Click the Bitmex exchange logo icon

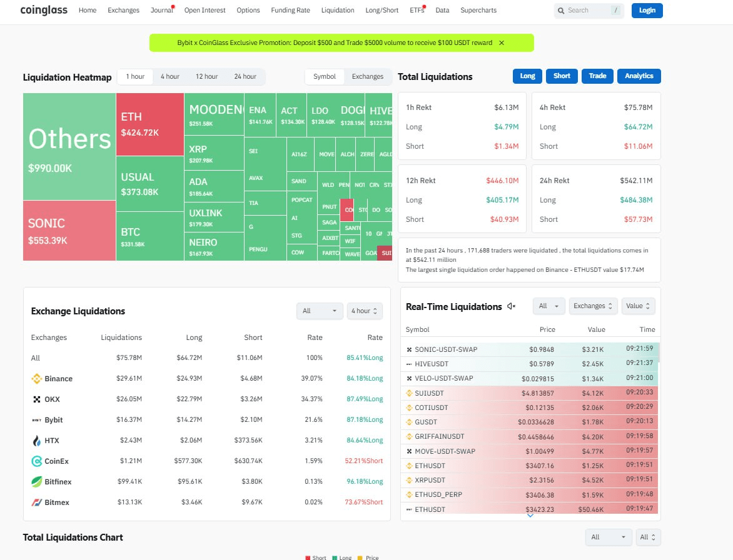click(x=36, y=502)
